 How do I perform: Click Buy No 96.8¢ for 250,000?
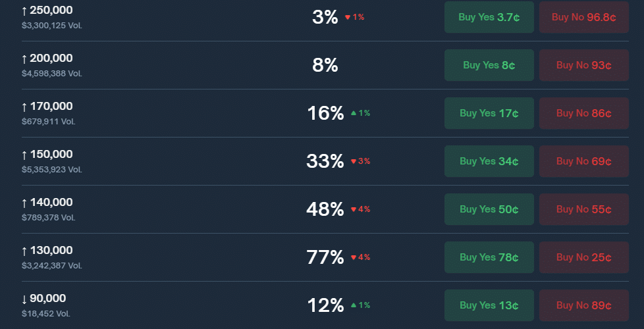[x=583, y=17]
